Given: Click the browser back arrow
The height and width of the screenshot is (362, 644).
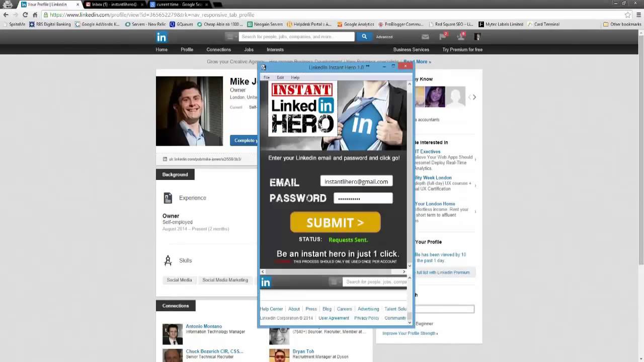Looking at the screenshot, I should [x=6, y=15].
